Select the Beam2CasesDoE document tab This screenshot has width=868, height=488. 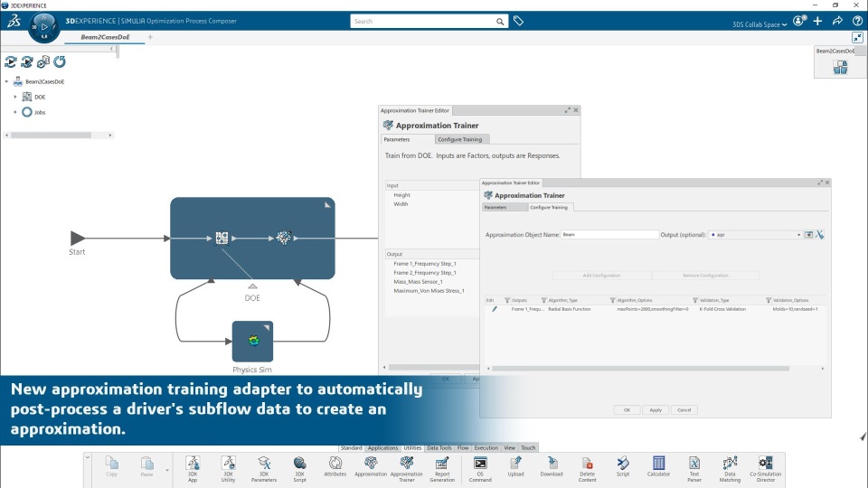(105, 37)
